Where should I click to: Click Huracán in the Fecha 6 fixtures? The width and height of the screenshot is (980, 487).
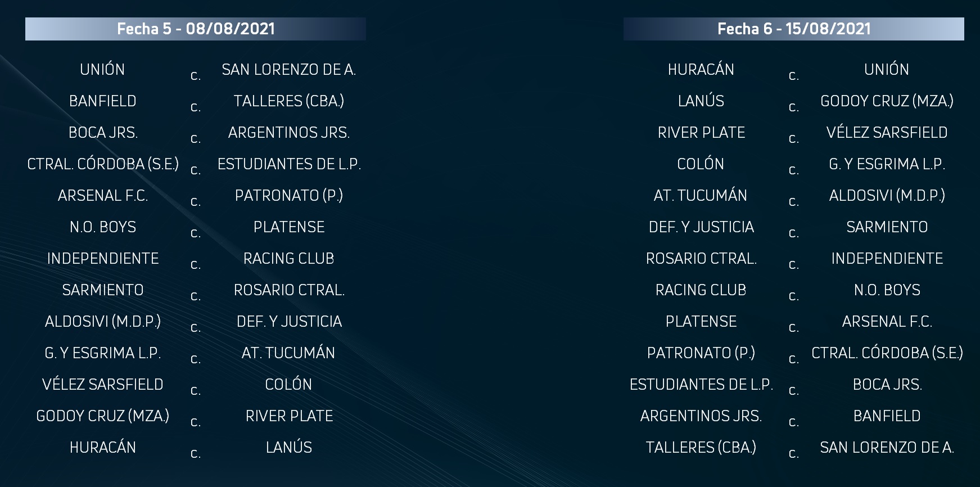(x=701, y=70)
